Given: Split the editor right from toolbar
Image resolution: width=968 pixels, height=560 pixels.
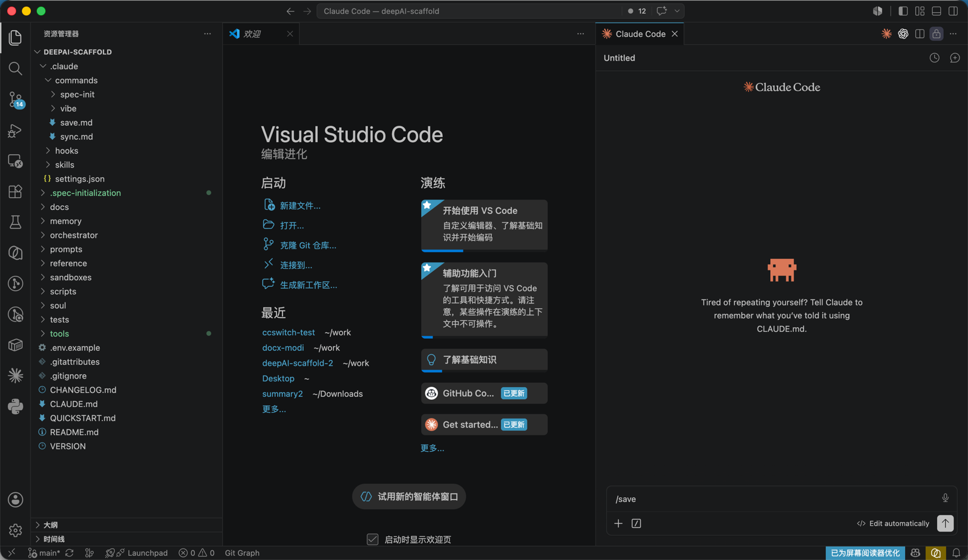Looking at the screenshot, I should point(920,34).
